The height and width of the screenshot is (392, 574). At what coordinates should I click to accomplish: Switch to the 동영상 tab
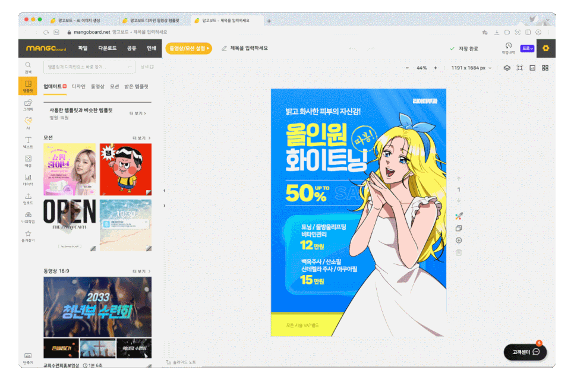(97, 86)
